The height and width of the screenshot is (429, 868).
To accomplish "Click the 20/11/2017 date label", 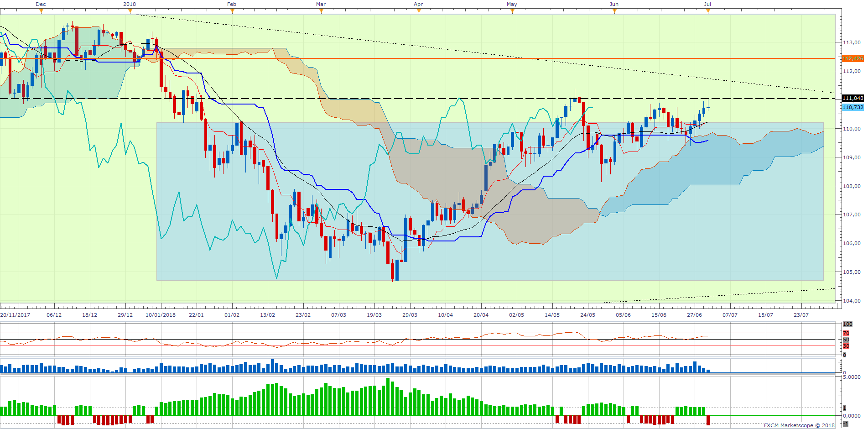I will point(15,315).
